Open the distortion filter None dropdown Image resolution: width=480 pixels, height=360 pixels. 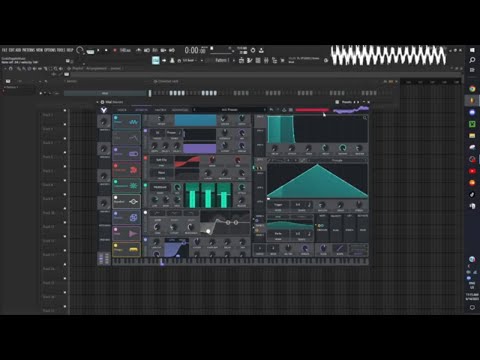coord(161,173)
